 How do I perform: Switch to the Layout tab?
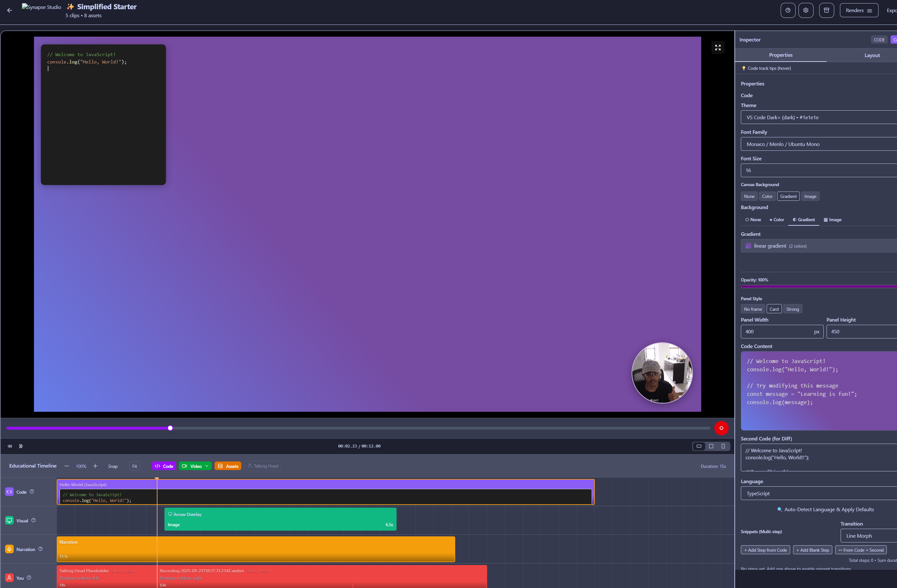click(872, 55)
